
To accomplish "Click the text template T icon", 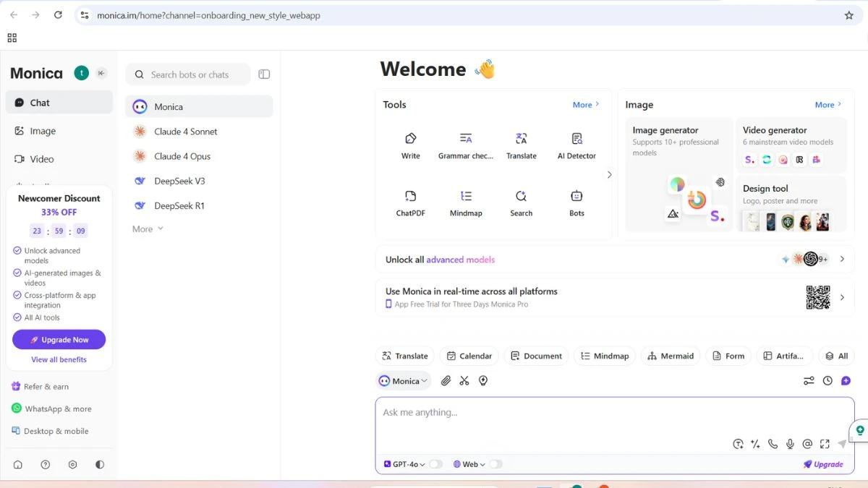I will tap(738, 444).
